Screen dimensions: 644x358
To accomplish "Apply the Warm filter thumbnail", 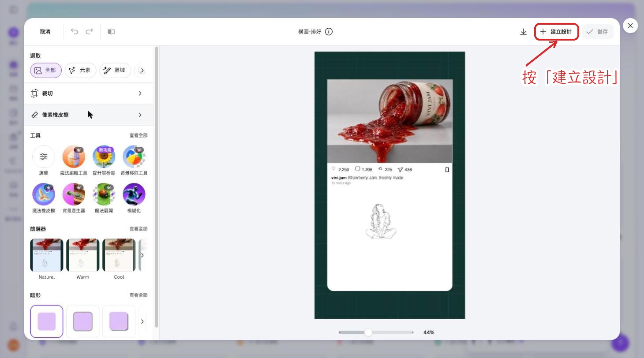I will point(83,255).
